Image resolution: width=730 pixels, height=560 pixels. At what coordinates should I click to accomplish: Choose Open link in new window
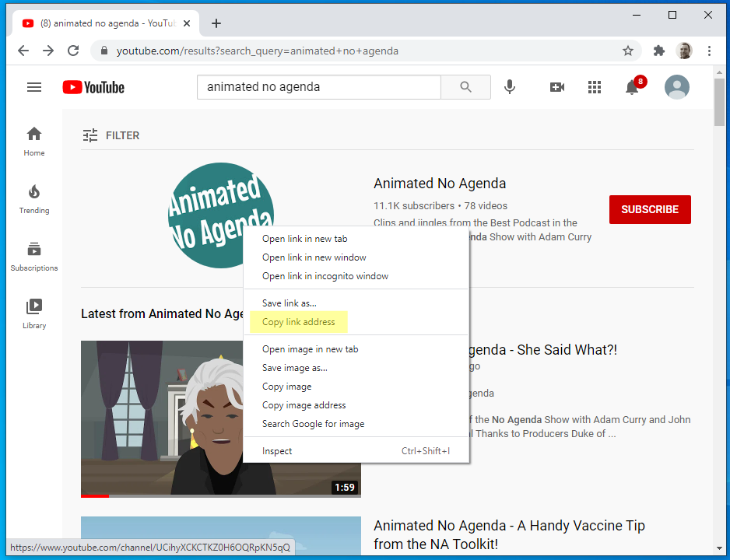click(356, 257)
